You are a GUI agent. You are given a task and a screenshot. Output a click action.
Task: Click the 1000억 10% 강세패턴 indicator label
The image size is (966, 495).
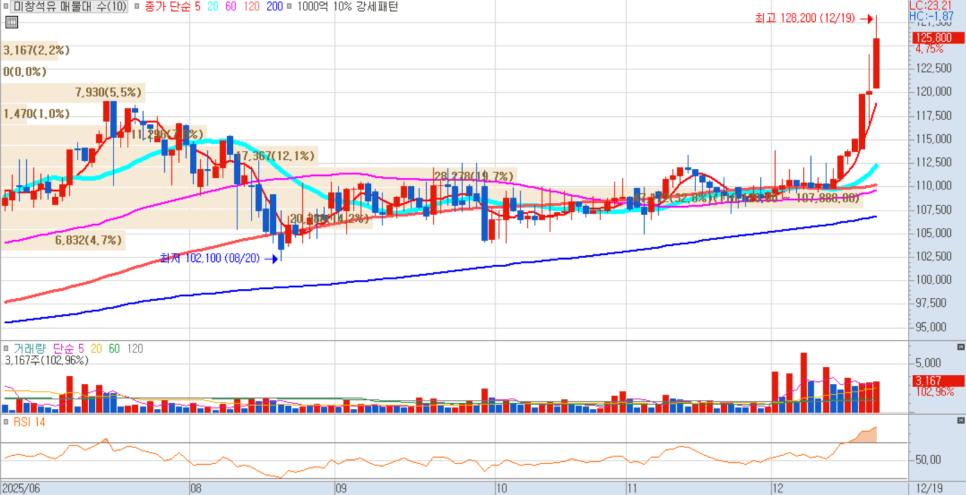(347, 7)
